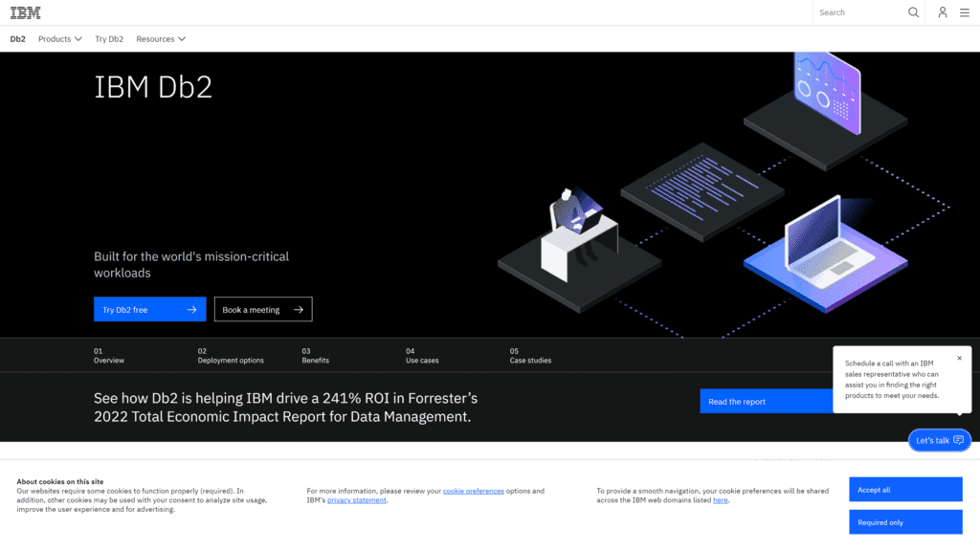980x551 pixels.
Task: Click Accept all cookies button
Action: point(905,489)
